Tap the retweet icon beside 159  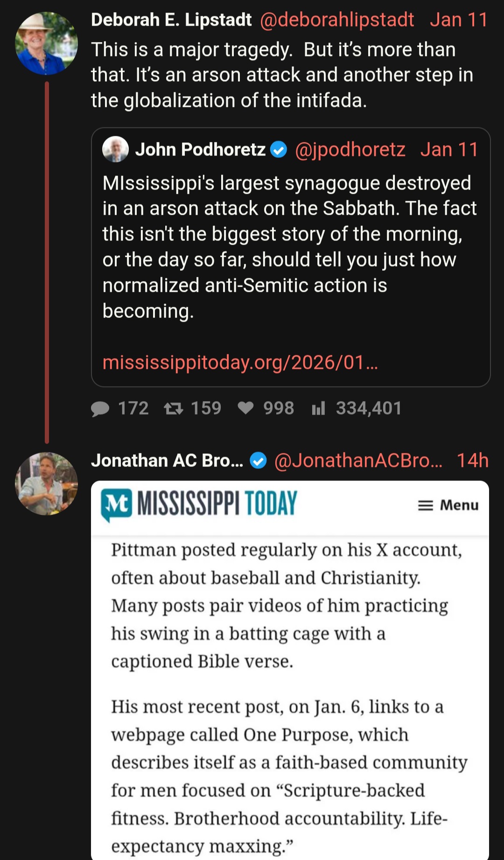(x=173, y=409)
